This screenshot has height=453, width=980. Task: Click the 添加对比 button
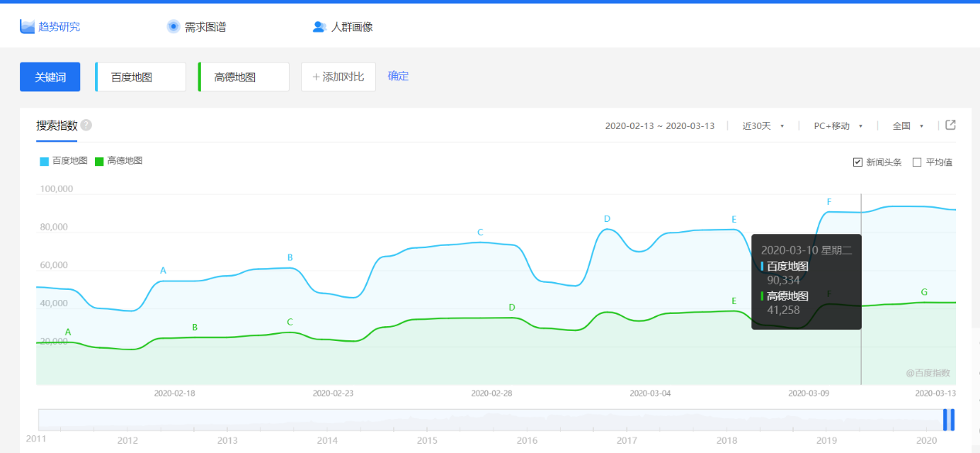(x=337, y=76)
